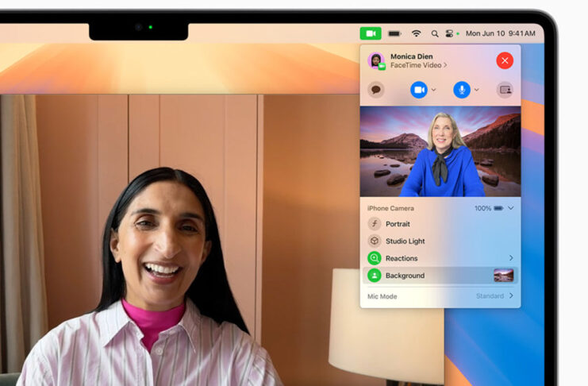The width and height of the screenshot is (588, 386).
Task: Toggle the Portrait mode icon
Action: 375,224
